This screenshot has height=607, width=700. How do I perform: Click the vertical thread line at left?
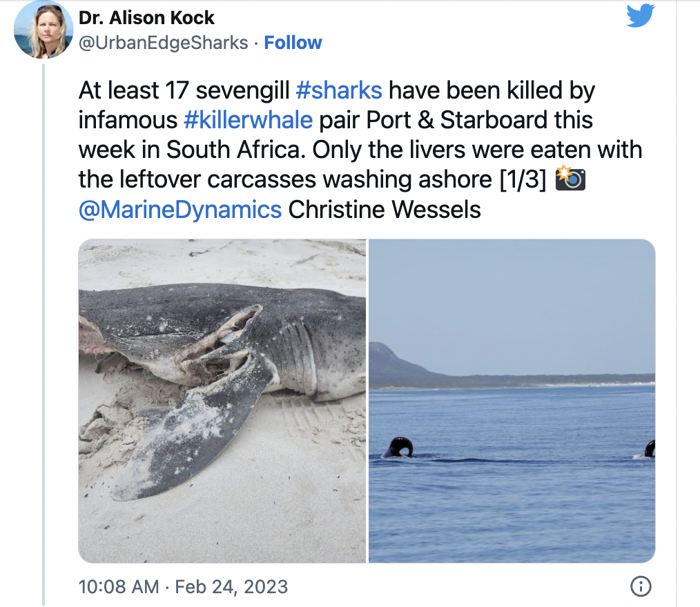point(43,331)
